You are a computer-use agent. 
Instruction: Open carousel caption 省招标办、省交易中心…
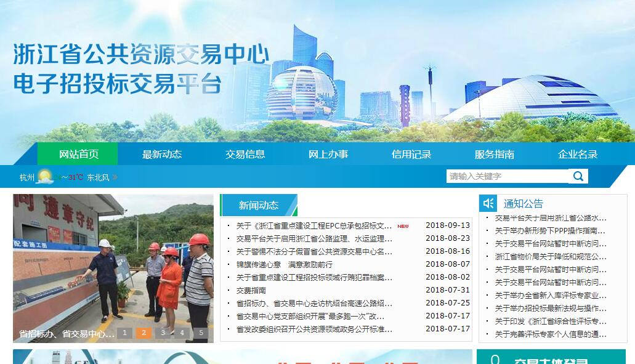pyautogui.click(x=67, y=334)
